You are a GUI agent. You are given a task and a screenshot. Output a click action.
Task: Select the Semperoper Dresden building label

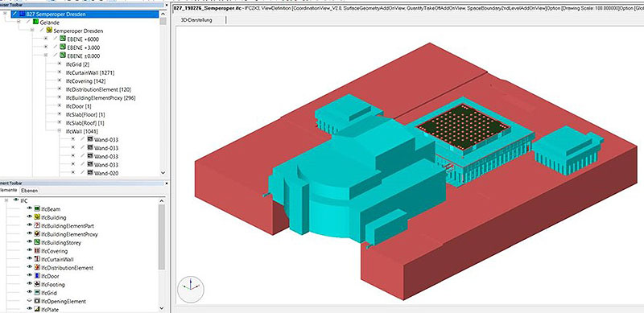78,31
